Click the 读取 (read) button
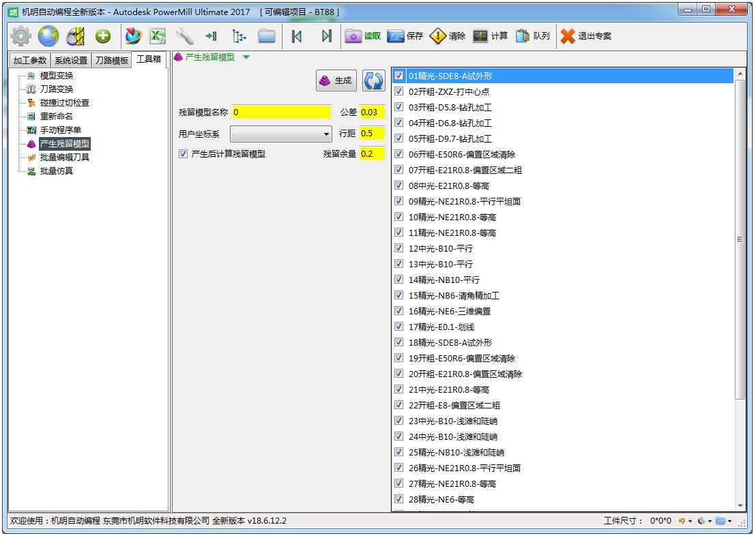This screenshot has width=756, height=538. pyautogui.click(x=362, y=36)
